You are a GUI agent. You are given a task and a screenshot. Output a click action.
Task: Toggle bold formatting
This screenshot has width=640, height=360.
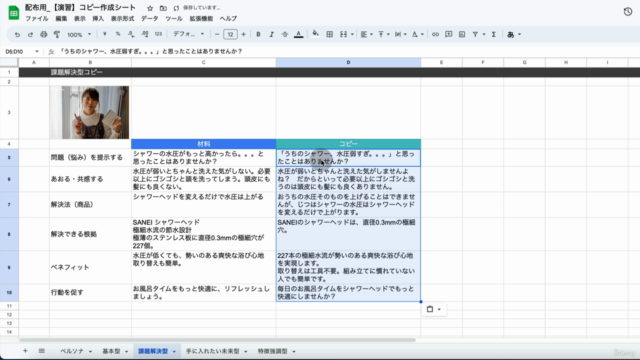coord(258,34)
